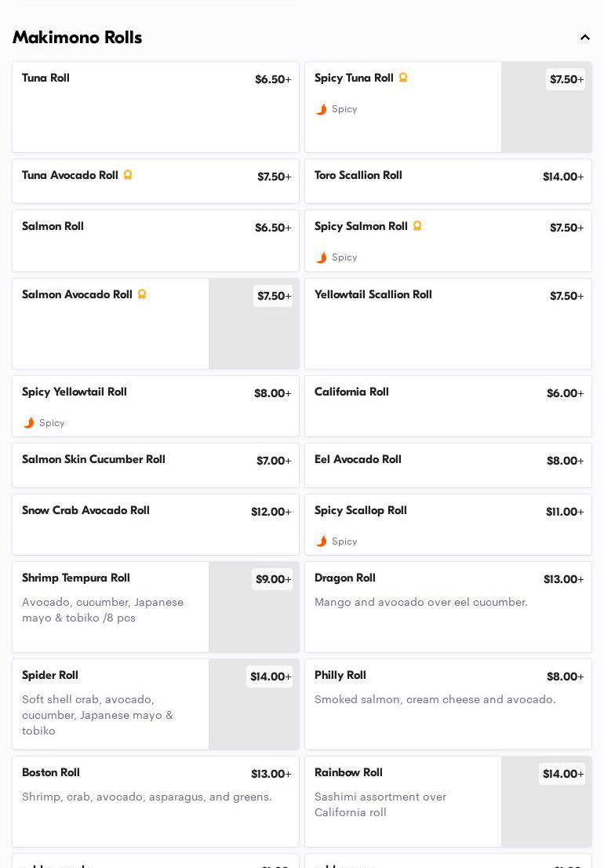This screenshot has height=868, width=604.
Task: Click the popular badge next to Spicy Salmon Roll
Action: (417, 226)
